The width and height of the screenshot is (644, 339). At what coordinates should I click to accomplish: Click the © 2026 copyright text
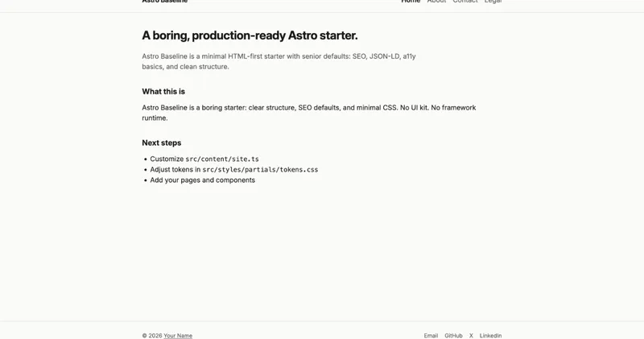pyautogui.click(x=152, y=336)
